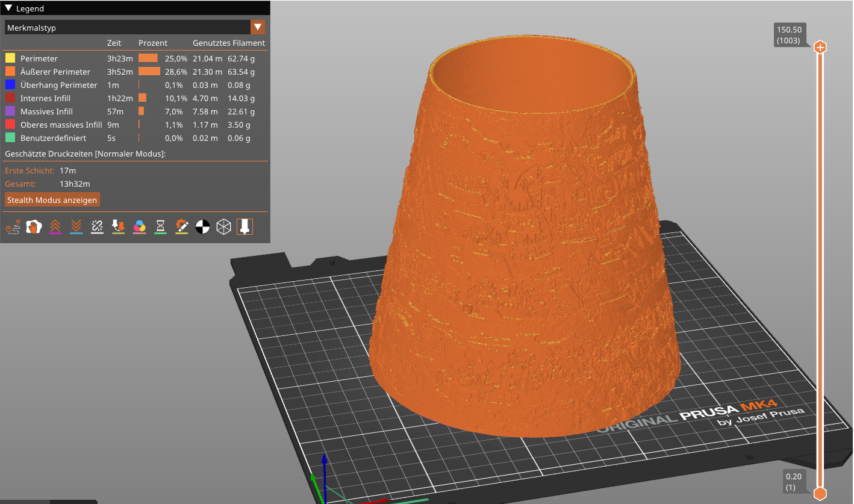Toggle the tool marker nozzle icon
This screenshot has height=504, width=854.
[x=245, y=227]
